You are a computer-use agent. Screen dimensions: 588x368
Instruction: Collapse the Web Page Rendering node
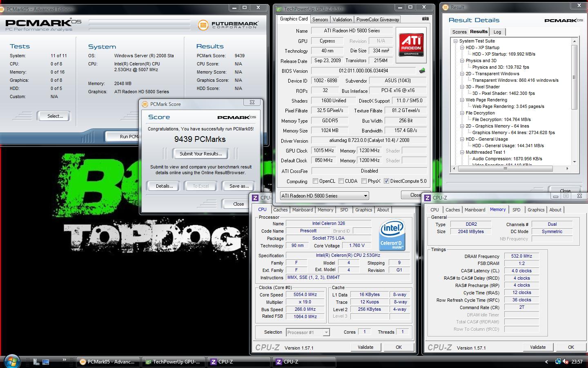[x=462, y=100]
